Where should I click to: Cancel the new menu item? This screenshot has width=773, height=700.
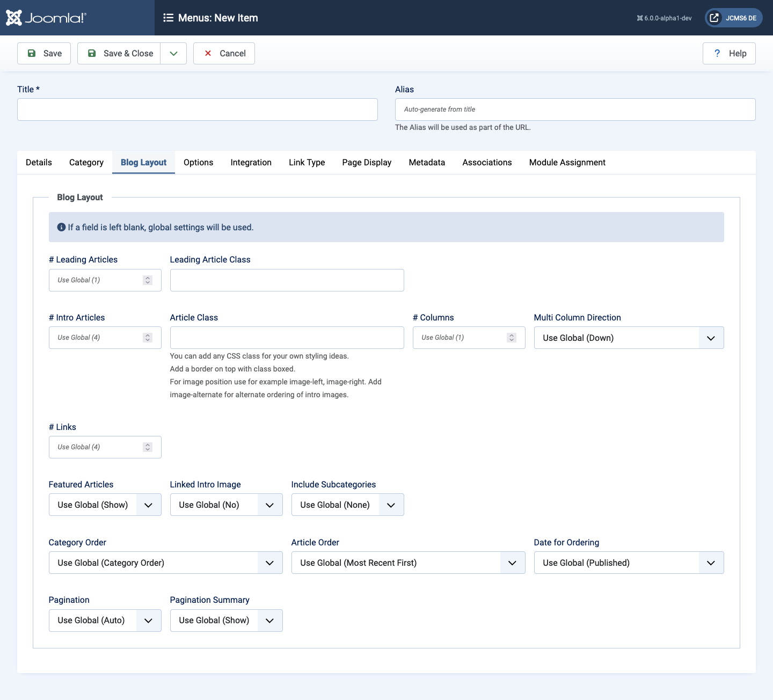pyautogui.click(x=224, y=53)
